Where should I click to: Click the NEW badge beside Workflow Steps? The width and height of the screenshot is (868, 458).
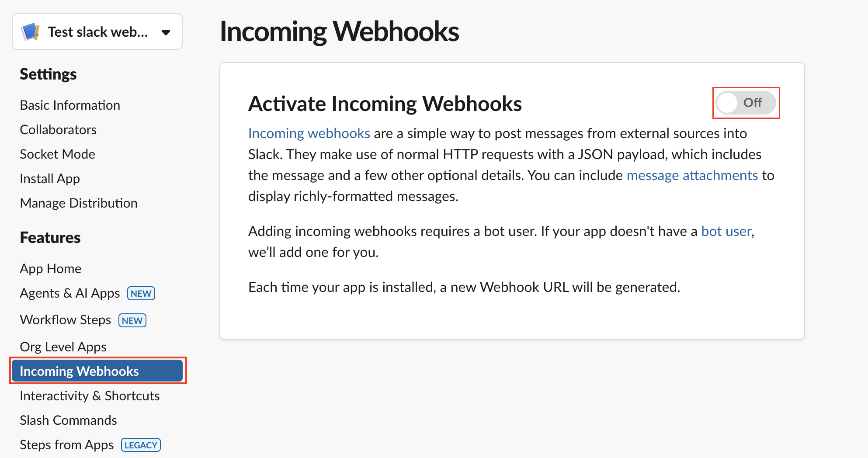click(x=132, y=320)
